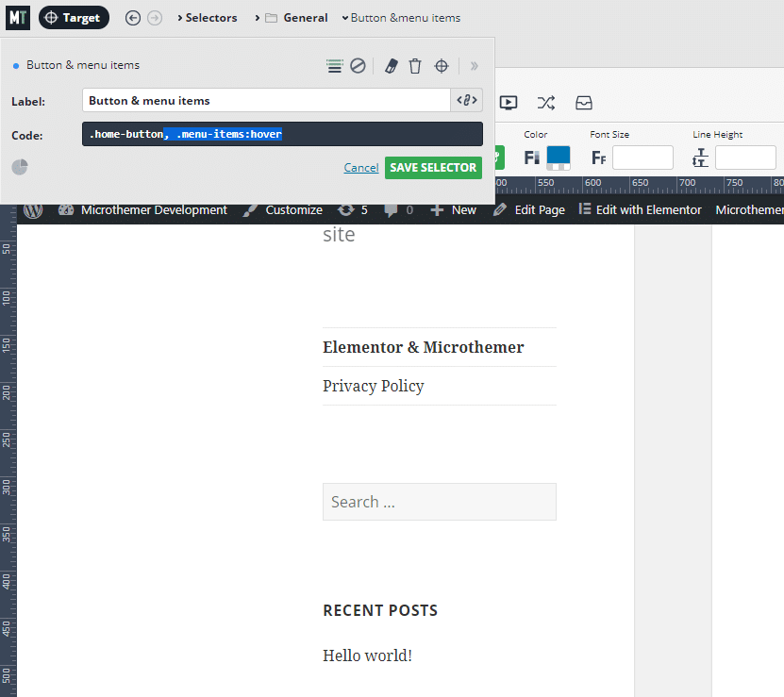The height and width of the screenshot is (697, 784).
Task: Click the Cancel link below the Code field
Action: pyautogui.click(x=360, y=167)
